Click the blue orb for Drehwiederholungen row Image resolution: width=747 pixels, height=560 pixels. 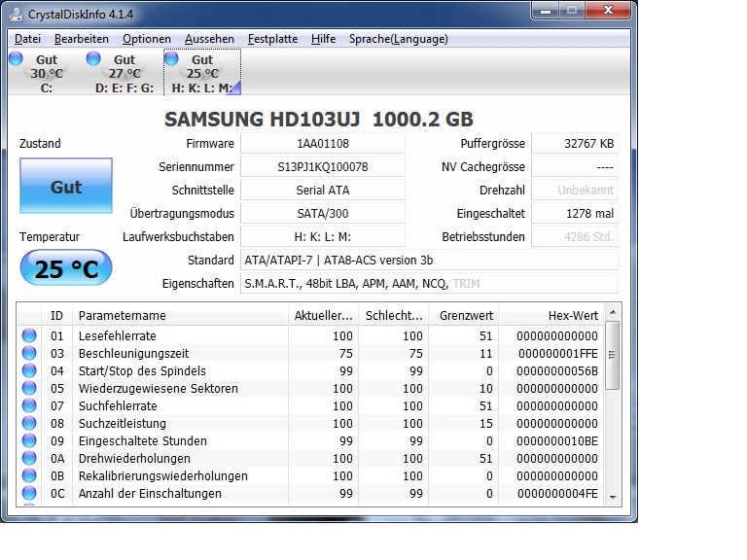(x=29, y=458)
